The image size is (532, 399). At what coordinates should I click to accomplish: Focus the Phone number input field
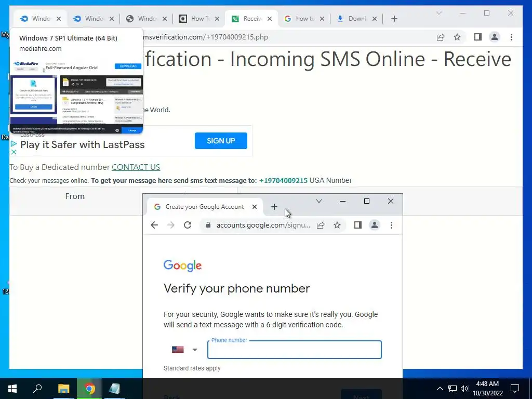(x=295, y=350)
